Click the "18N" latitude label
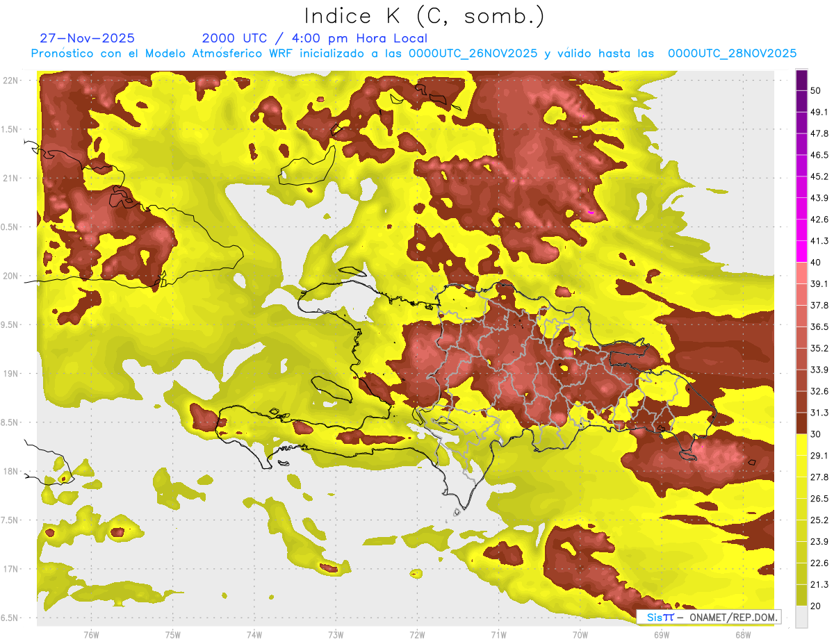This screenshot has width=834, height=644. point(12,471)
